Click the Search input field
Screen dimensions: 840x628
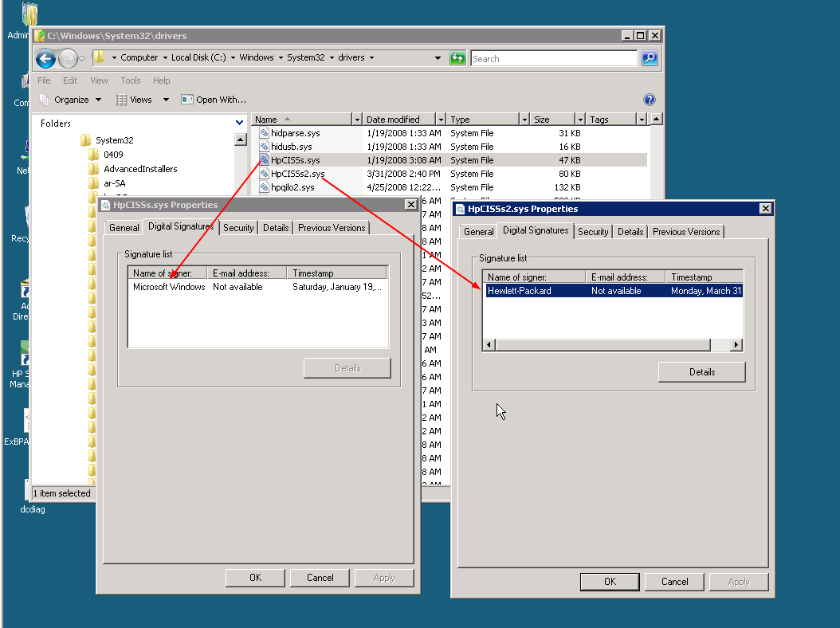tap(554, 58)
